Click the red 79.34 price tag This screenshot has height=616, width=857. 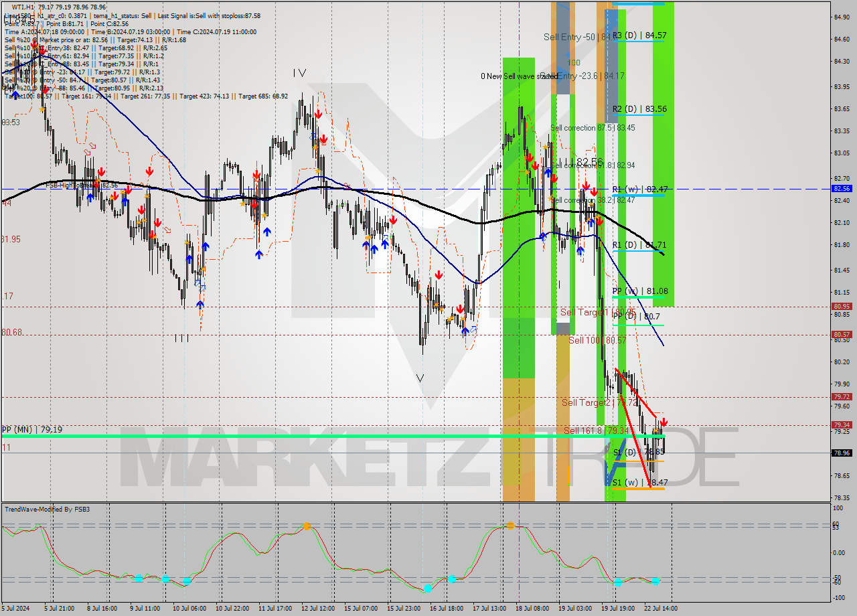[842, 425]
